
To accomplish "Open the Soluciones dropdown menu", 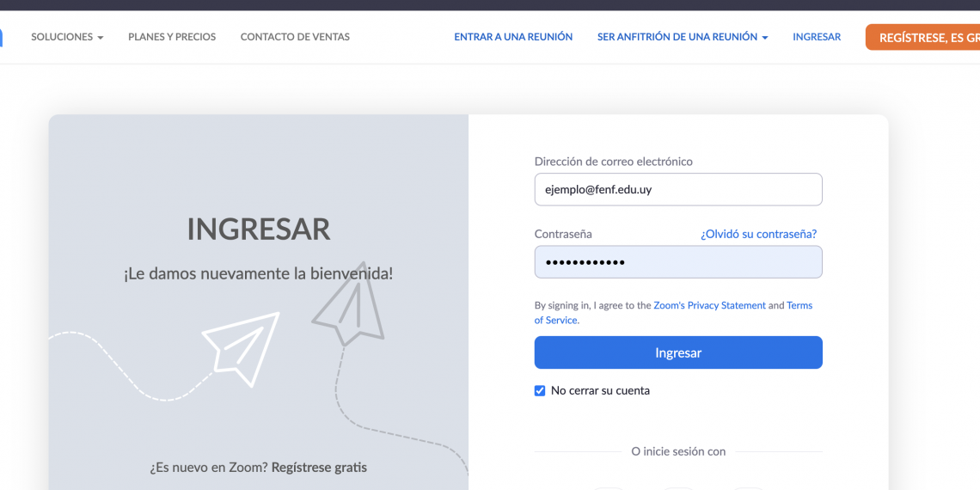I will 67,37.
